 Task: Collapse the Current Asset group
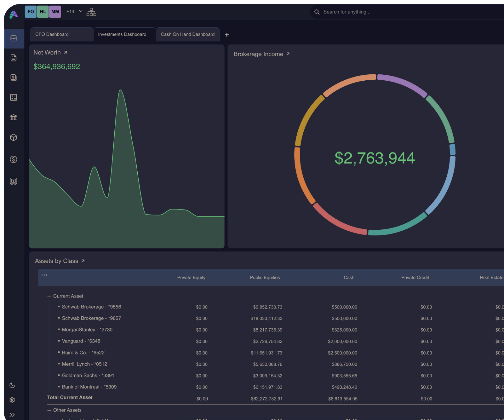pyautogui.click(x=49, y=296)
